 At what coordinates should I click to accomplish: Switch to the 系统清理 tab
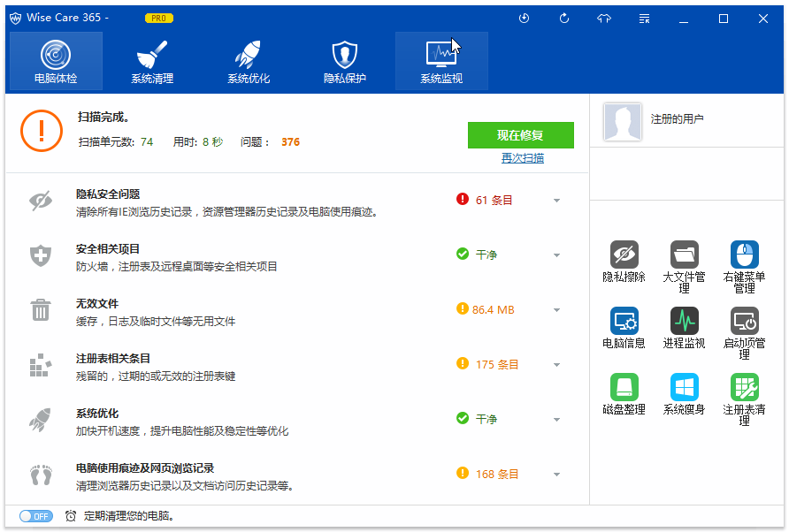tap(152, 62)
